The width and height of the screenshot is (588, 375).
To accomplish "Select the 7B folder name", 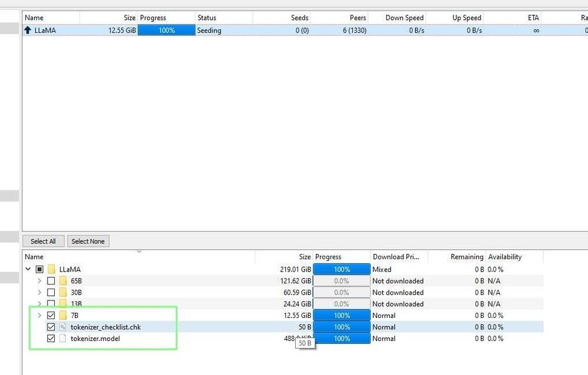I will (75, 316).
